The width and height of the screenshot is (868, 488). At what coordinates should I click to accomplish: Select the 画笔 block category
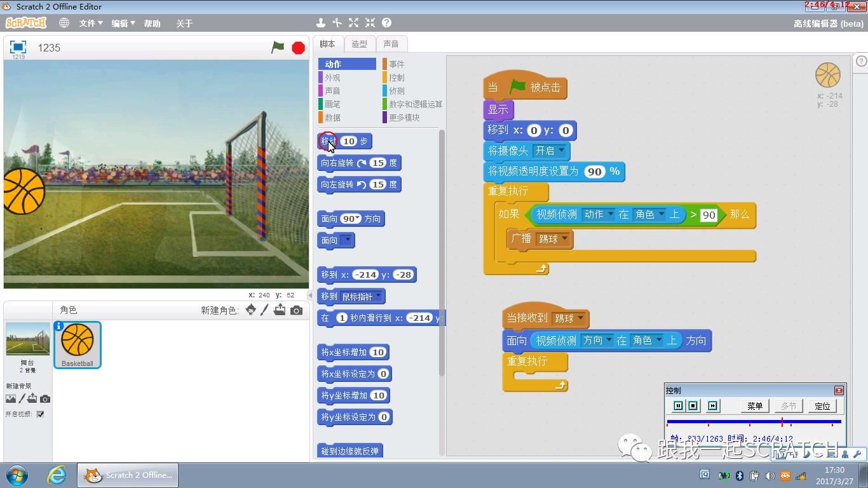click(346, 104)
